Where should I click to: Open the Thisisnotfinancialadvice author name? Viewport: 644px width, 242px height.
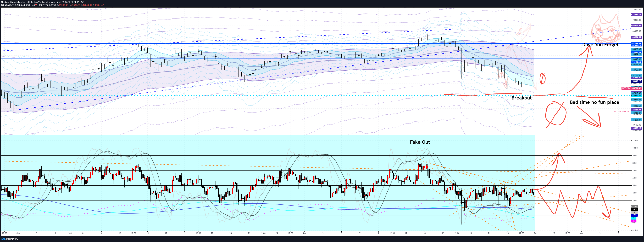[13, 2]
